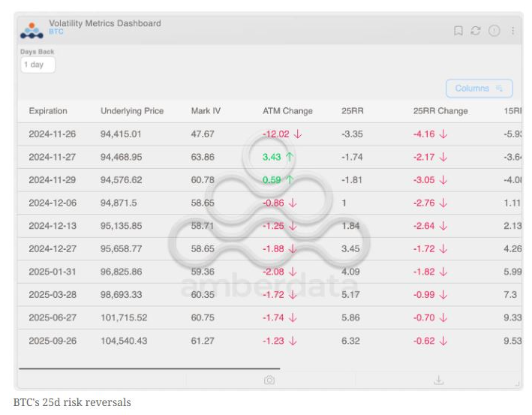Click the 25RR Change column header
This screenshot has height=415, width=532.
[440, 111]
